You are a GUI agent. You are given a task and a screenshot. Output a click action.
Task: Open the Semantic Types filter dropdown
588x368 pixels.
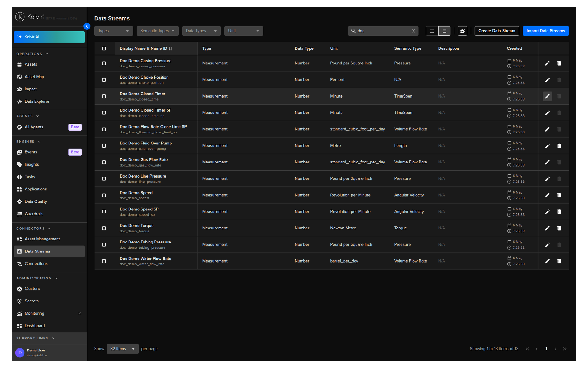click(x=157, y=31)
